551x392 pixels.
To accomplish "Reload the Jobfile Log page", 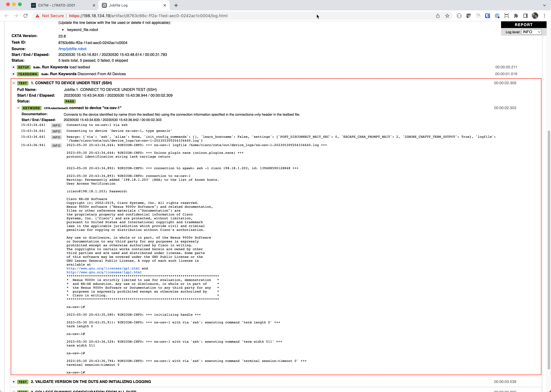I will click(26, 16).
